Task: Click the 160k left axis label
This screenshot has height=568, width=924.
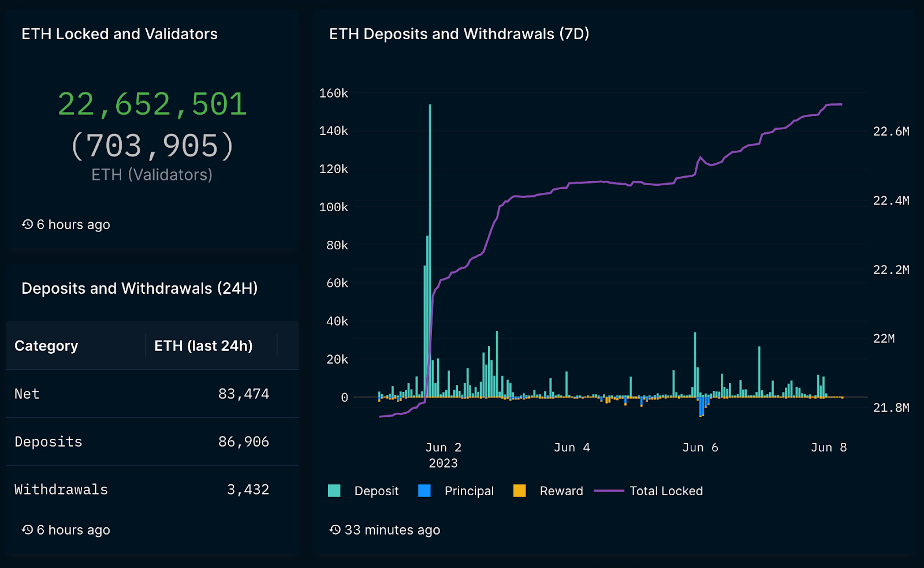Action: click(x=334, y=93)
